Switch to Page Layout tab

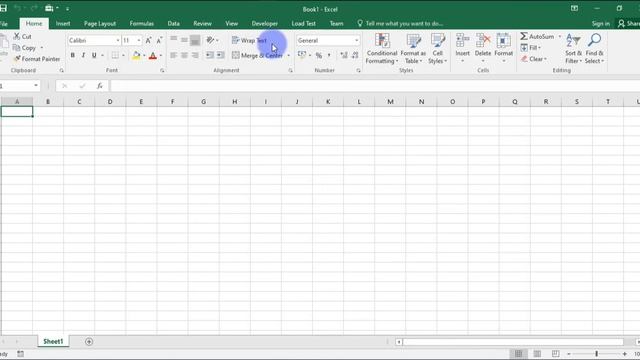click(100, 23)
